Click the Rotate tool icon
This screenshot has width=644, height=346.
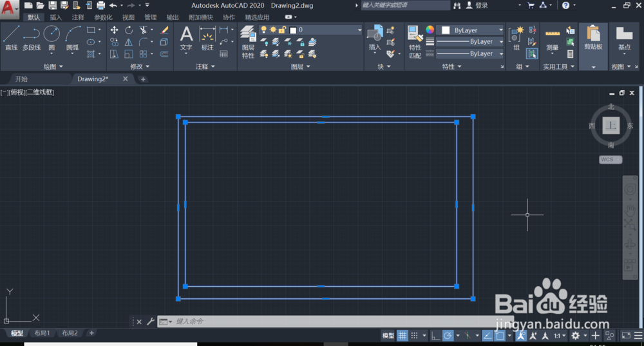tap(129, 30)
